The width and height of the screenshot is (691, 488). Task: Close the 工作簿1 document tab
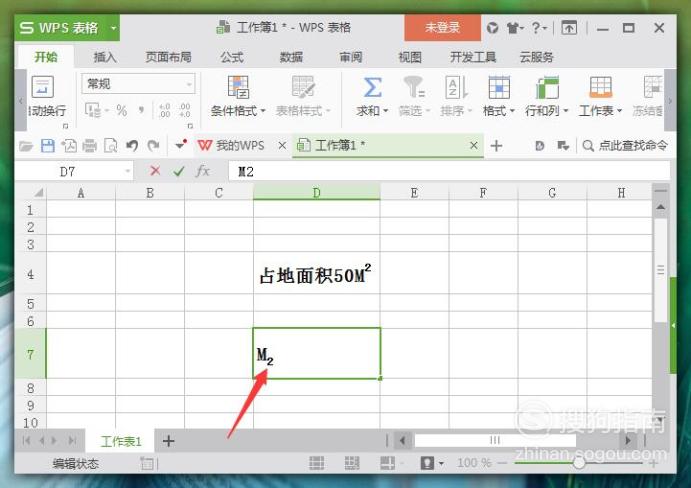pos(473,145)
